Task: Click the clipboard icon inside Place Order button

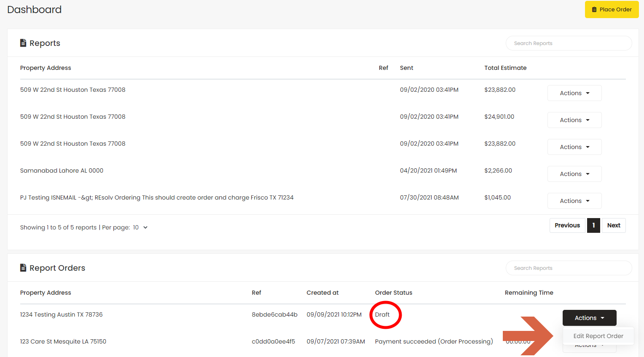Action: [595, 9]
